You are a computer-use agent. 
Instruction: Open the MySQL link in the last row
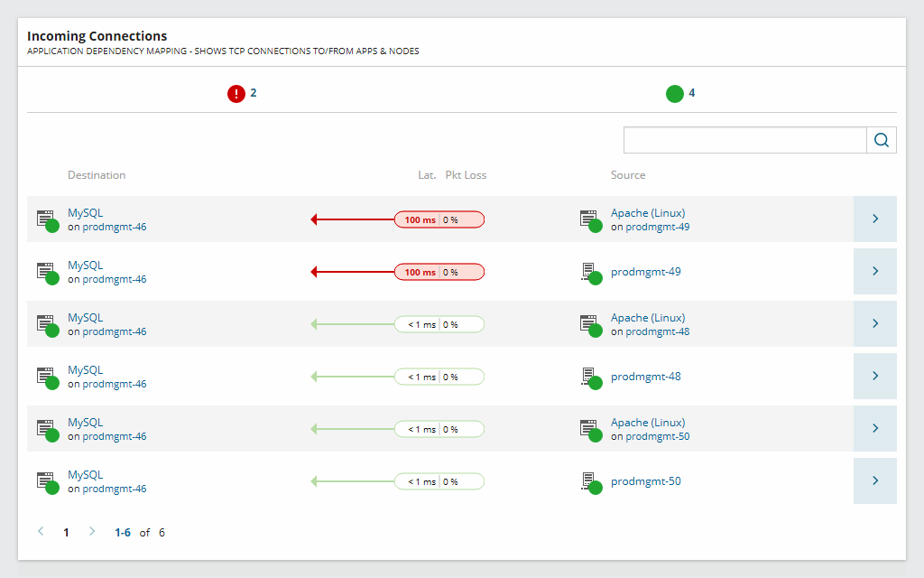(x=85, y=475)
